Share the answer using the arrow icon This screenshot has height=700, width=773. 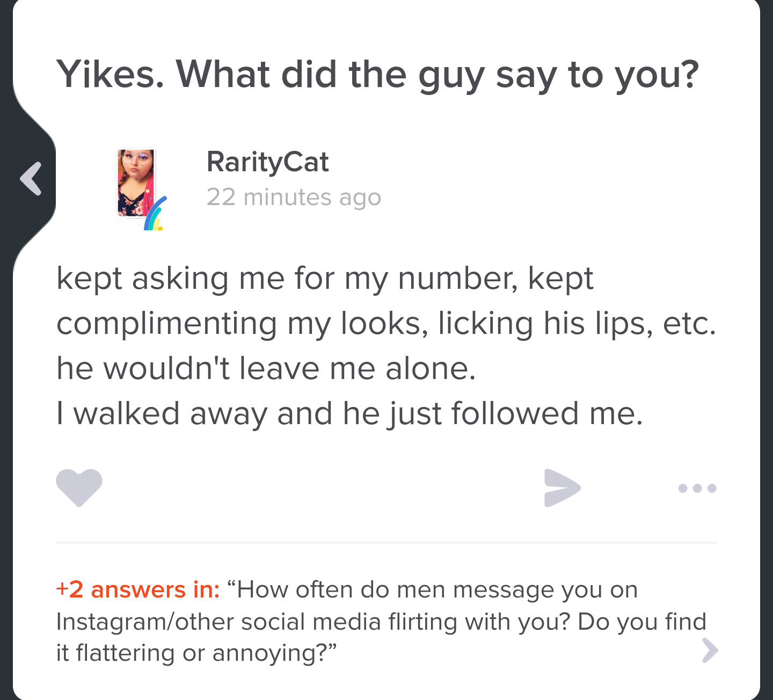tap(562, 487)
